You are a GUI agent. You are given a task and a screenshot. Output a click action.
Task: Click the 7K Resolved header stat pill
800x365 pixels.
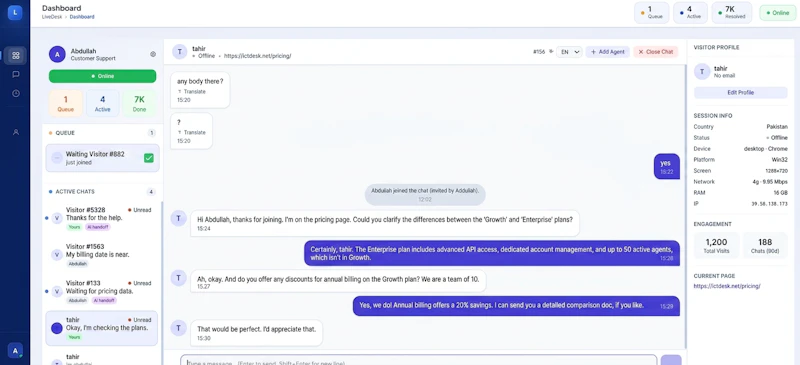732,13
